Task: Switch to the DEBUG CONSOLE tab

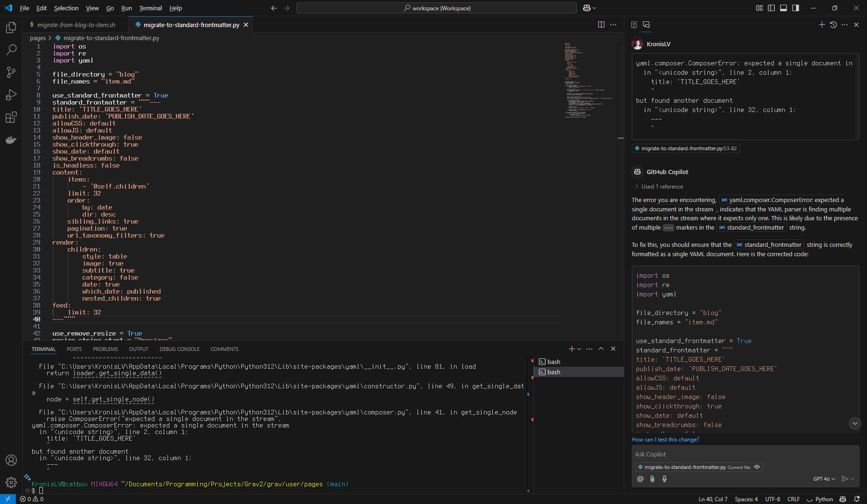Action: (179, 349)
